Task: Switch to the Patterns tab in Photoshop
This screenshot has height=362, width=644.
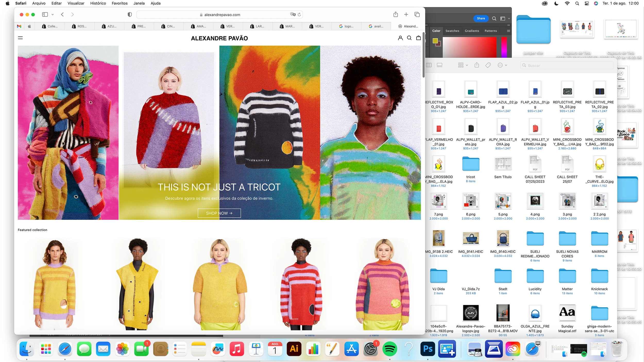Action: (x=491, y=31)
